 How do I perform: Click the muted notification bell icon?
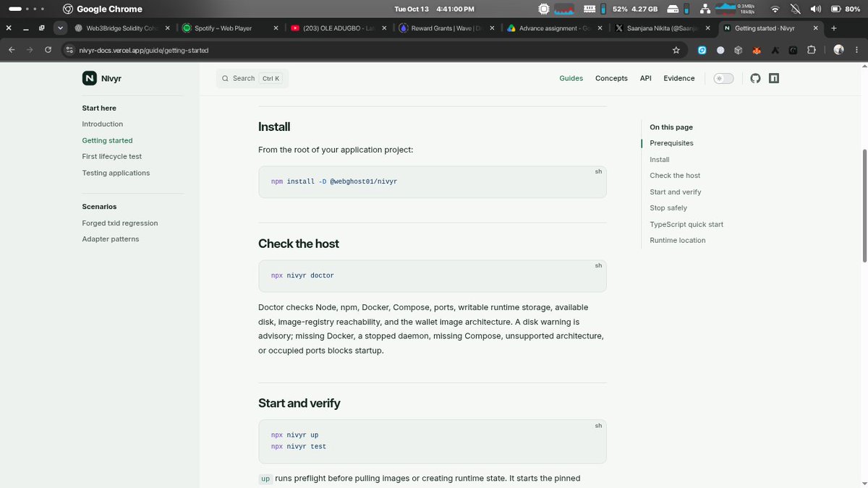pos(796,9)
